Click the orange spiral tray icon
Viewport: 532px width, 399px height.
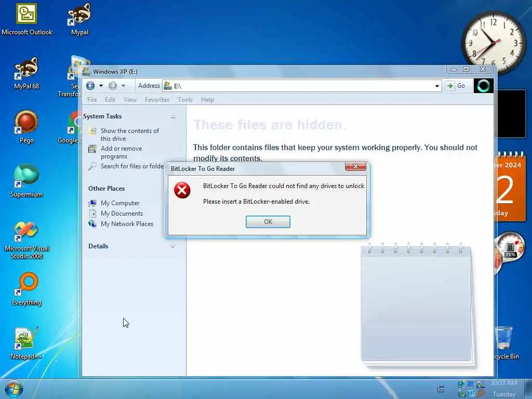click(x=481, y=394)
